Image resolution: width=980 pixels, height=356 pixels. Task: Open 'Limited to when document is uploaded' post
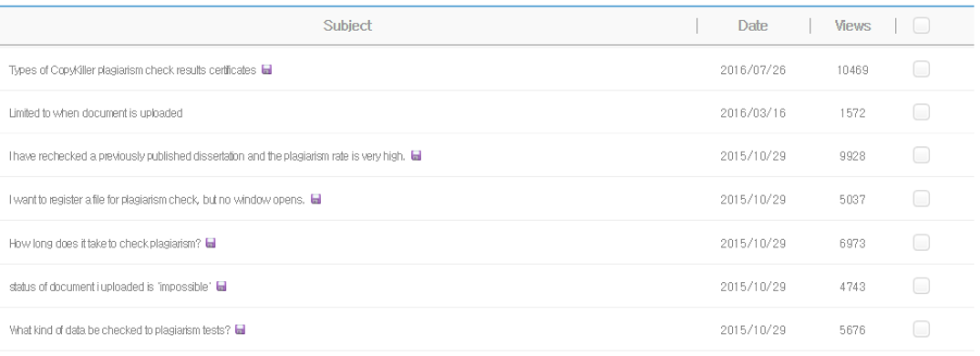click(x=96, y=113)
